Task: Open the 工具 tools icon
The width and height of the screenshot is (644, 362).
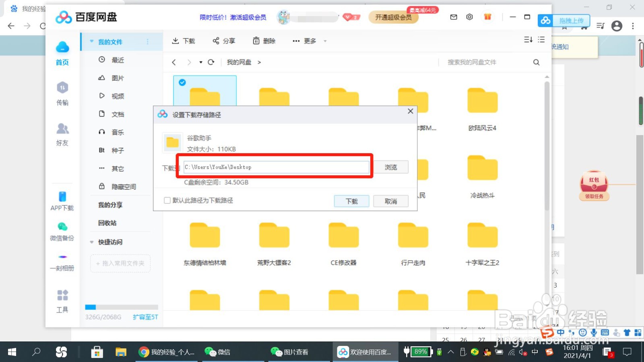Action: click(62, 295)
